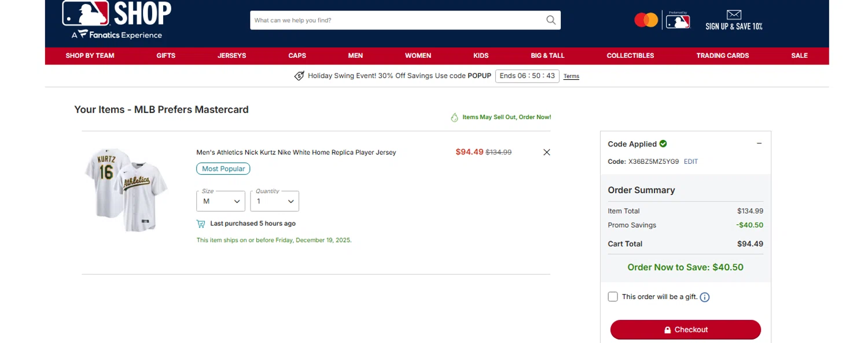The image size is (868, 343).
Task: Click the Holiday Swing promo tag icon
Action: pos(299,76)
